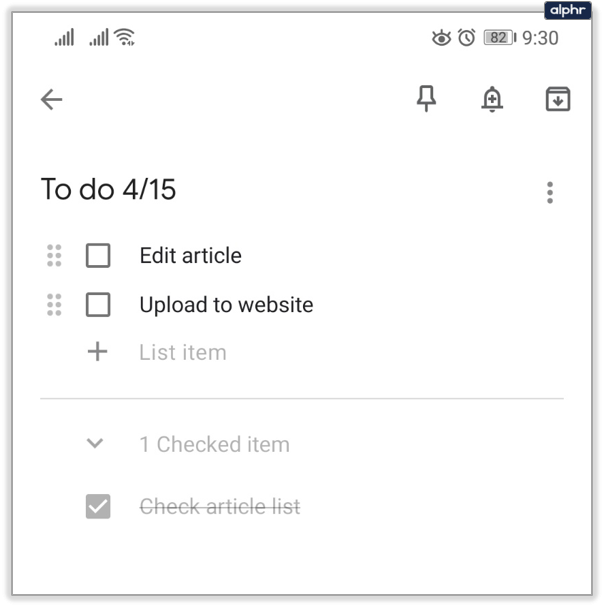Select the Edit article text
The height and width of the screenshot is (607, 604).
[190, 256]
